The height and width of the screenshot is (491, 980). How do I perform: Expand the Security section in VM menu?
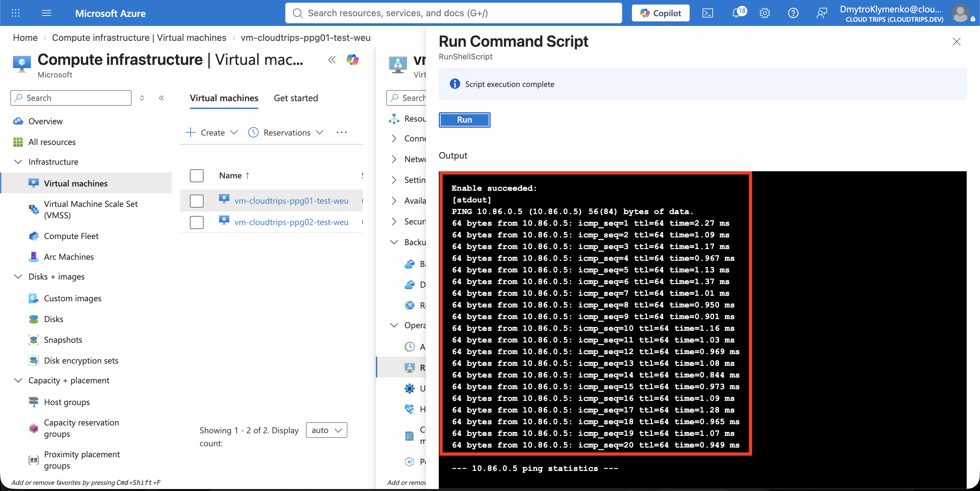tap(394, 222)
